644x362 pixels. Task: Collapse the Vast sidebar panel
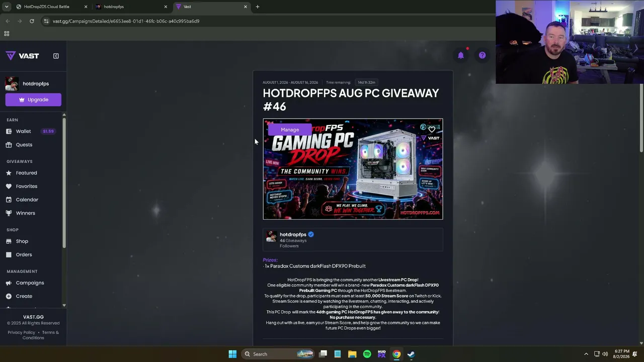point(56,56)
